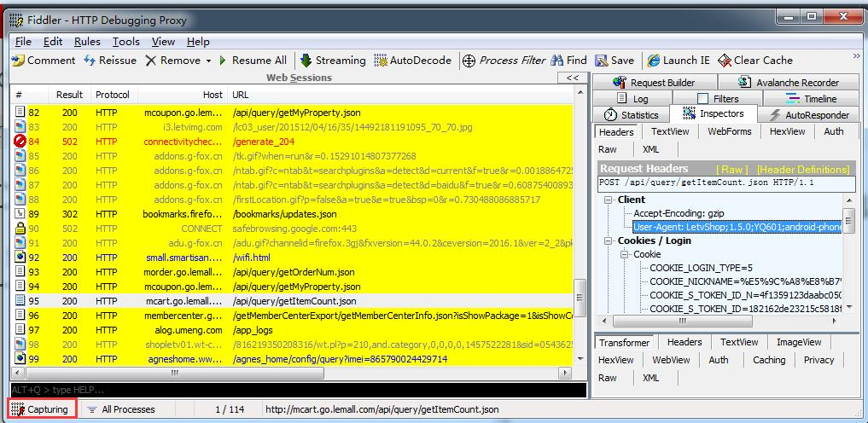Open the Rules menu

[87, 42]
